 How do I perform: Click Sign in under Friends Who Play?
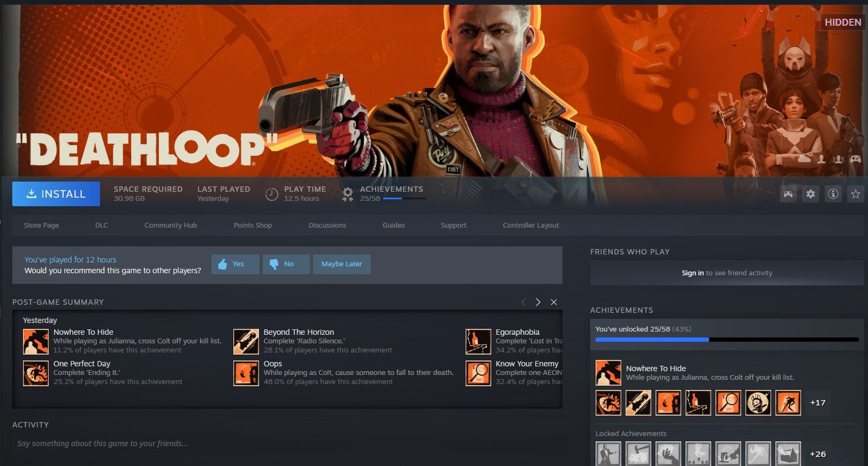[x=692, y=273]
